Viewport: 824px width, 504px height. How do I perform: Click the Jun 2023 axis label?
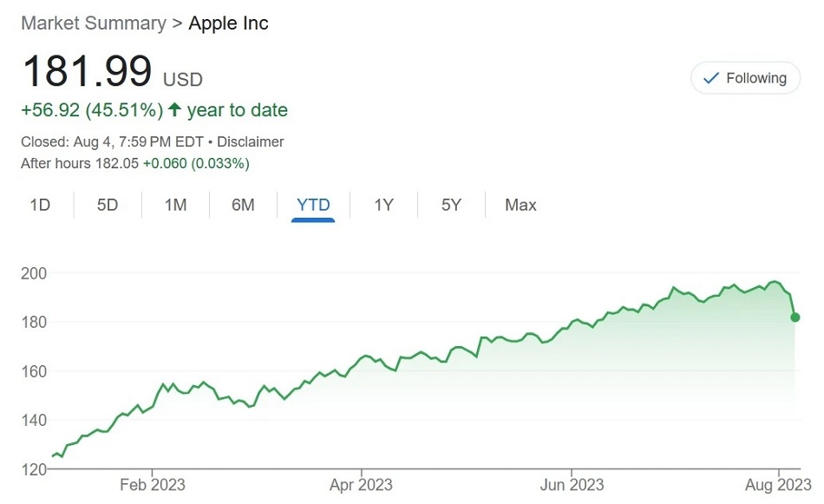click(572, 485)
